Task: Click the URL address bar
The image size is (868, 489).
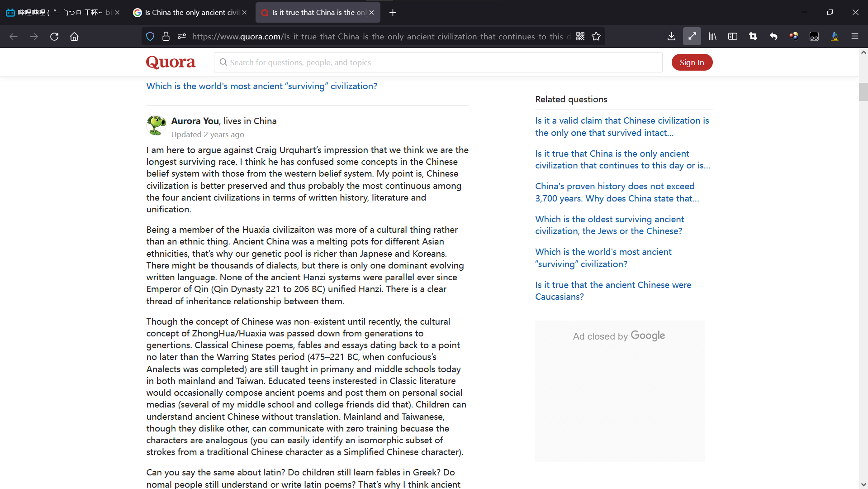Action: (x=381, y=37)
